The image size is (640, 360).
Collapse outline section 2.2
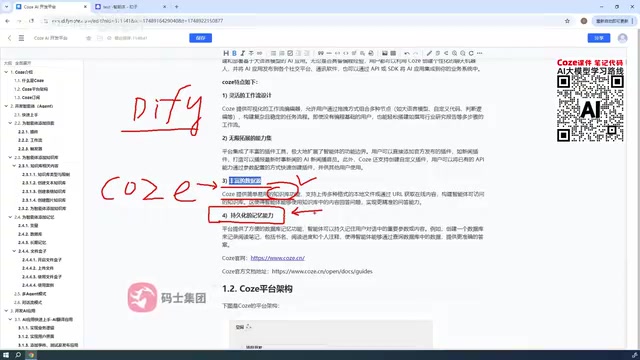point(10,123)
